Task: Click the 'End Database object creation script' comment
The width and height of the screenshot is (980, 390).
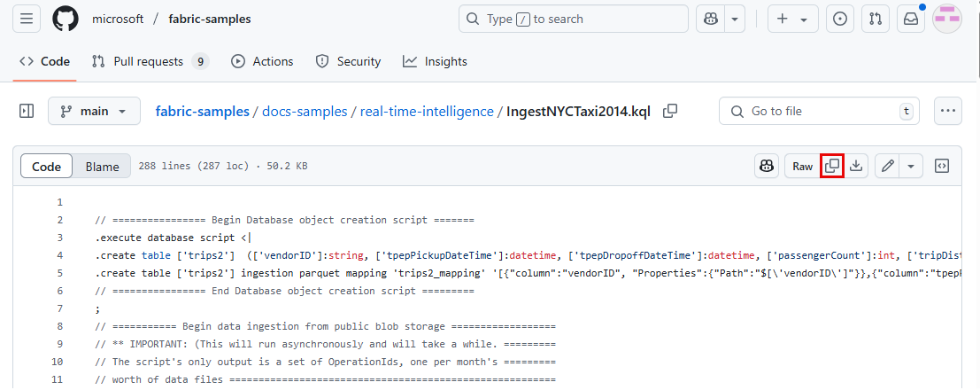Action: (x=284, y=291)
